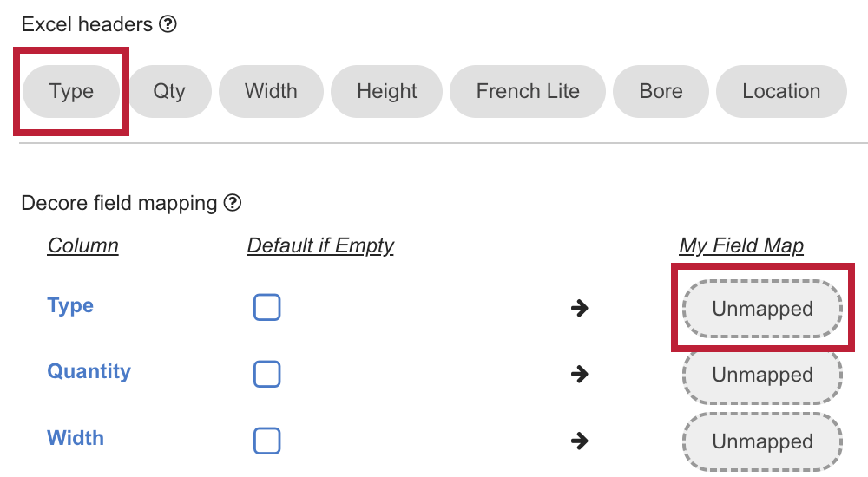Viewport: 868px width, 477px height.
Task: Click the arrow icon in the Quantity row
Action: (580, 375)
